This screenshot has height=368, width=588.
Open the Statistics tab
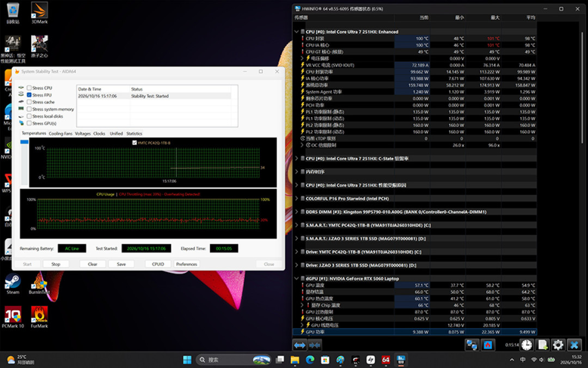[134, 134]
